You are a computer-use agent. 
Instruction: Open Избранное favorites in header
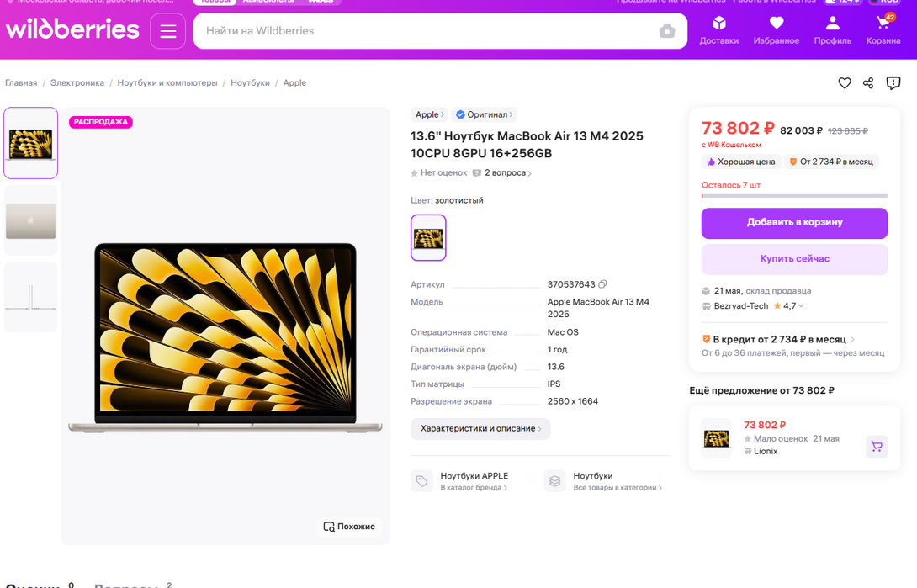tap(776, 30)
